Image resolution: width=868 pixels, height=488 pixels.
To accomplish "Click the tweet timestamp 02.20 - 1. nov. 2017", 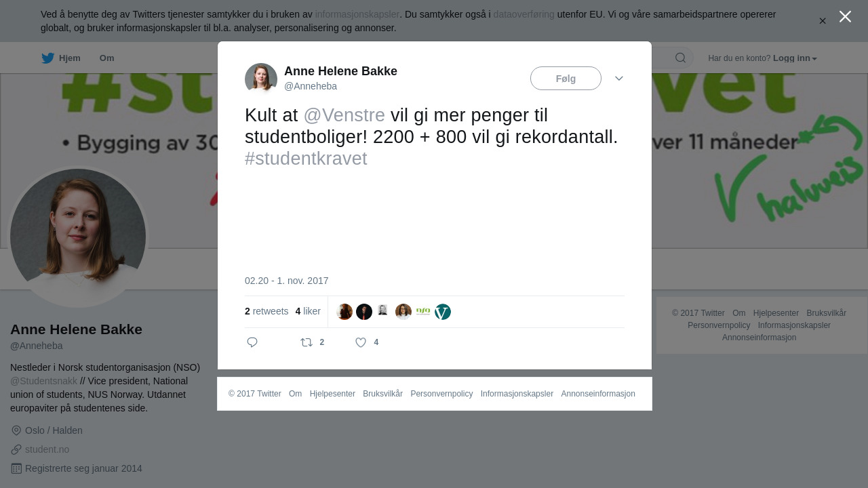I will 286,281.
